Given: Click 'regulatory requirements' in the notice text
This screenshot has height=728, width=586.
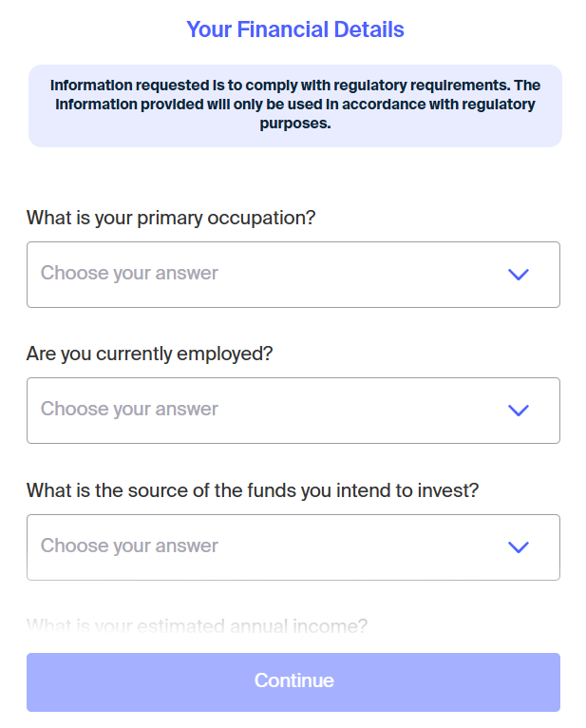Looking at the screenshot, I should [439, 86].
